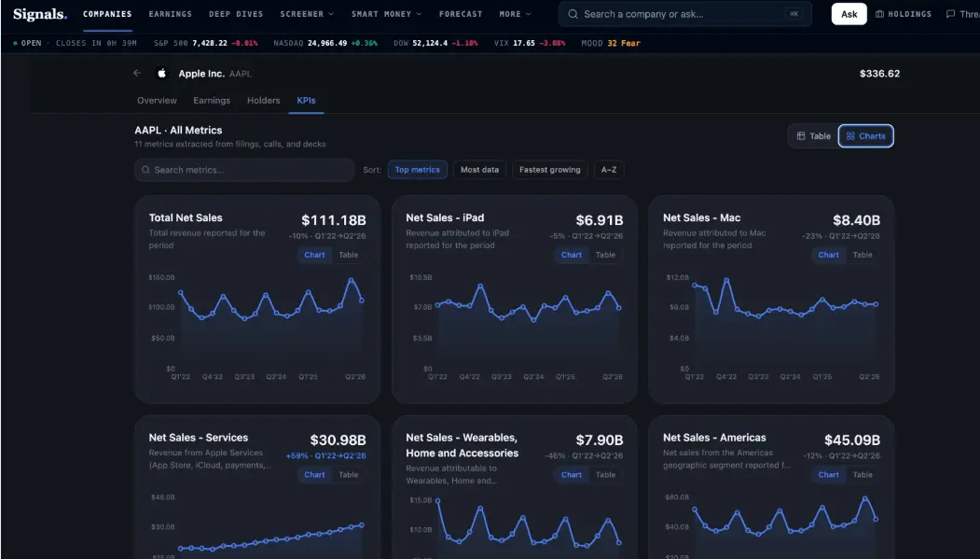Click the VIX ticker value 17.65

pyautogui.click(x=524, y=43)
